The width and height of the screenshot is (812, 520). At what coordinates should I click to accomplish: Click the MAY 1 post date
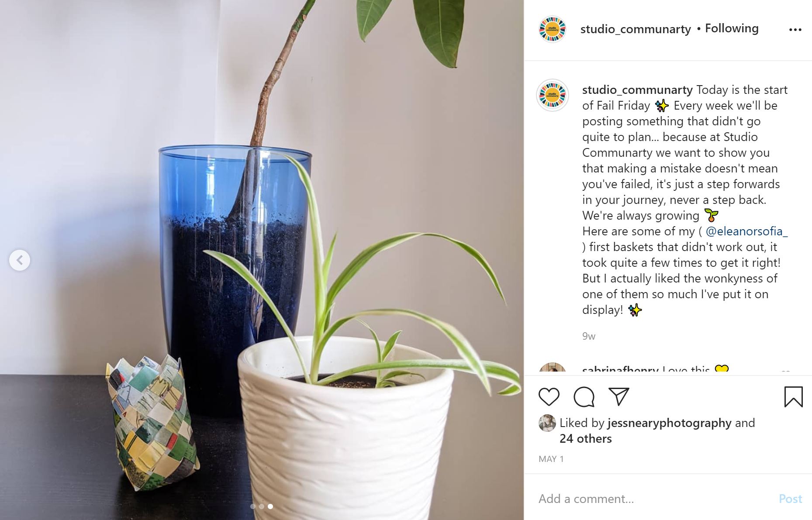[x=551, y=459]
